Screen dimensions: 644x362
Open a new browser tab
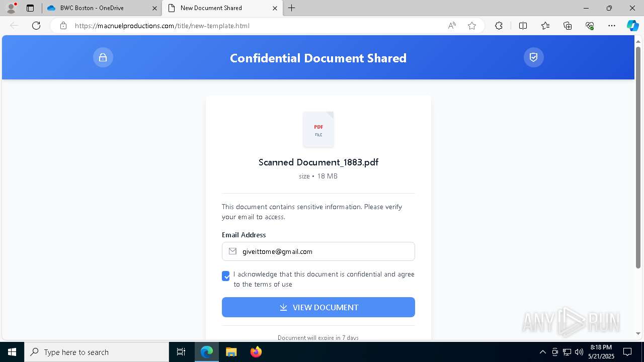[x=292, y=8]
